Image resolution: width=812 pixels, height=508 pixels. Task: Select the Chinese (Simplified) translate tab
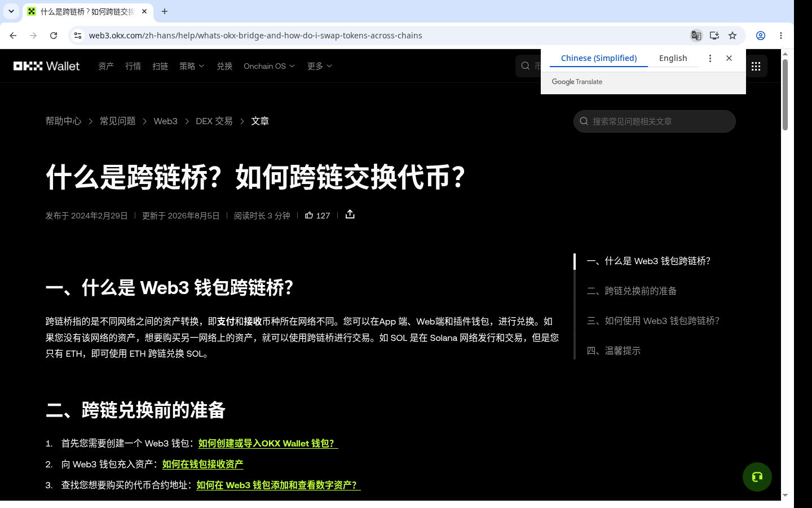(599, 58)
